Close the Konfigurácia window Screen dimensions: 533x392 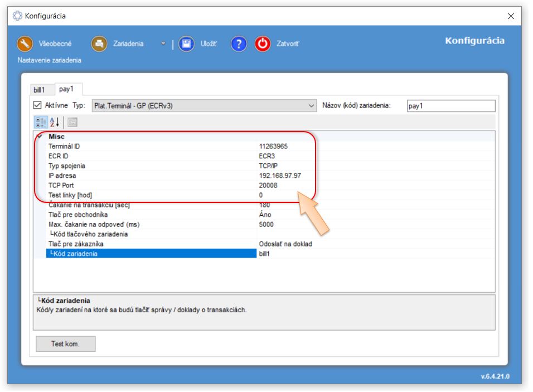(x=511, y=16)
